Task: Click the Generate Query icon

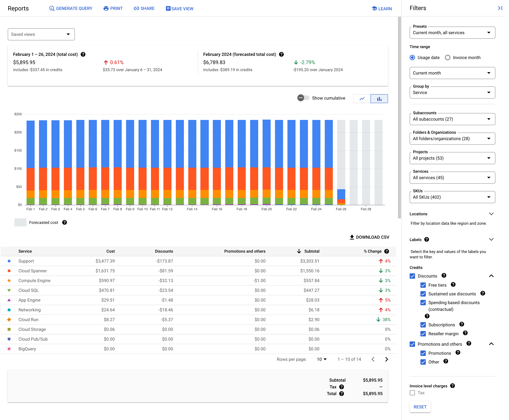Action: [51, 8]
